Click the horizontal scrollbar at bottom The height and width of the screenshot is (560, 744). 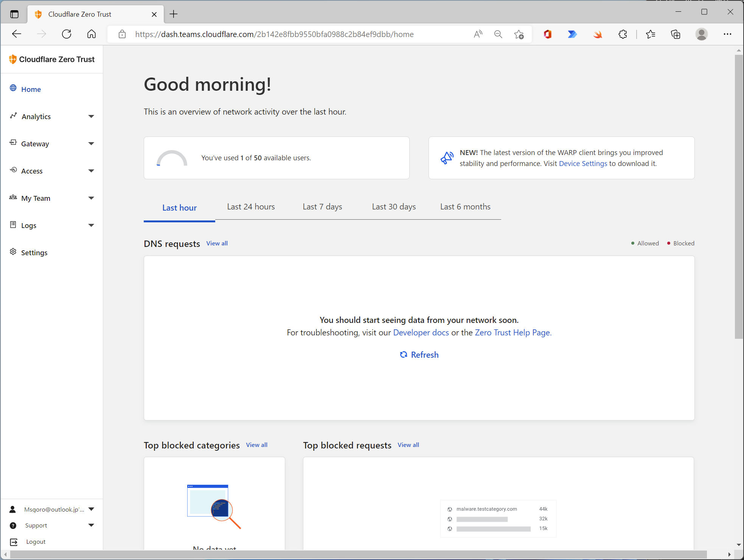point(358,555)
